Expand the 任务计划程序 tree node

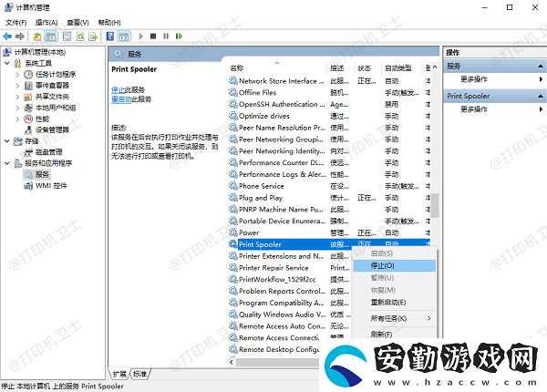pyautogui.click(x=17, y=74)
